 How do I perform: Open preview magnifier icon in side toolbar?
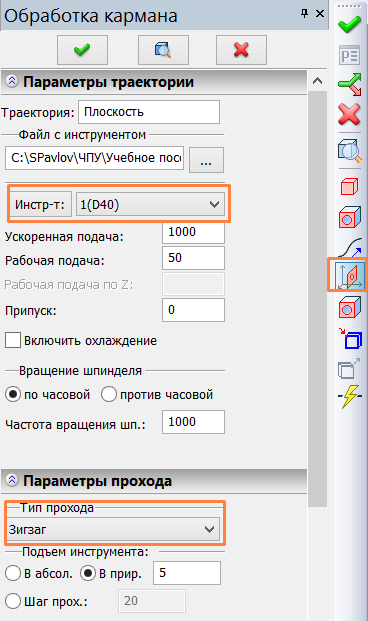tap(349, 150)
